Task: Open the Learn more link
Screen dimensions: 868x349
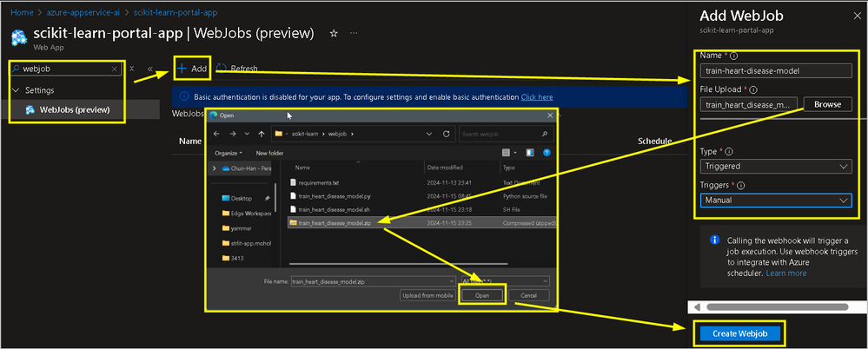Action: pos(786,273)
